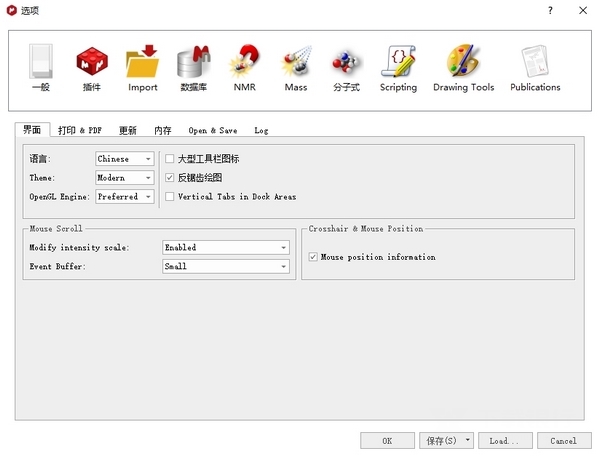Expand the 语言 Chinese dropdown
The height and width of the screenshot is (457, 600).
(x=125, y=159)
